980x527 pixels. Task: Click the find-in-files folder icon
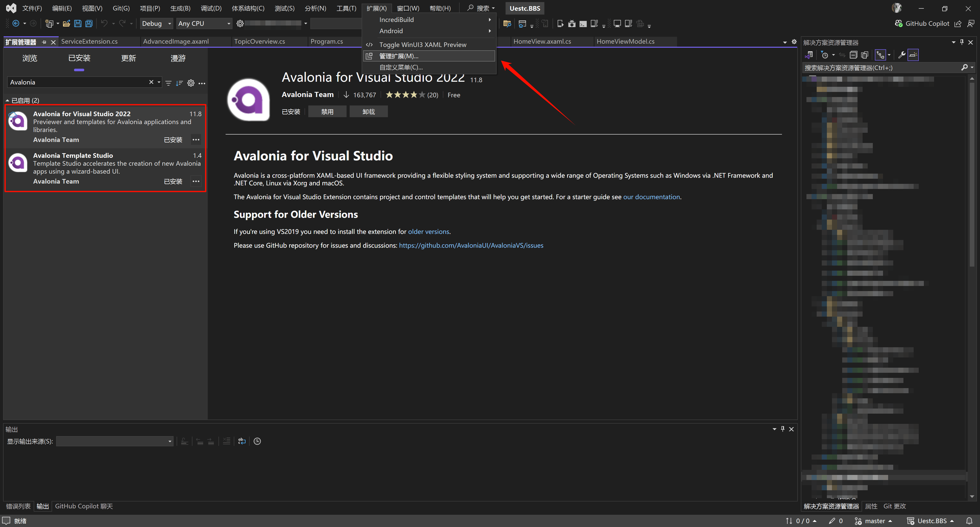coord(507,23)
